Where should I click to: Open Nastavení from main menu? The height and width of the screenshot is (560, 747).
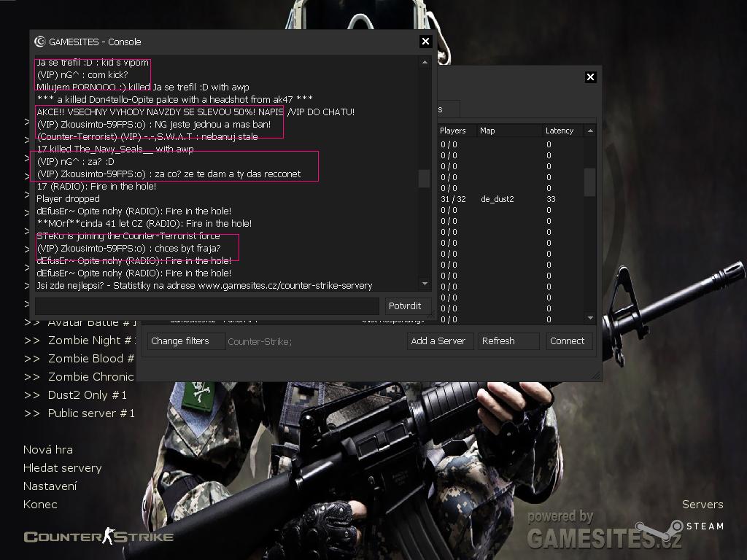pos(50,486)
